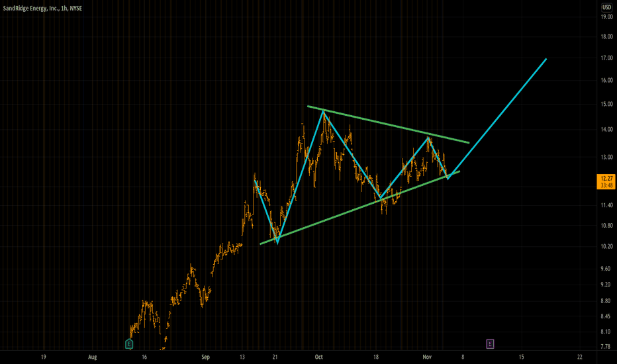Select the upper green descending trendline
Screen dimensions: 617x364
click(389, 124)
